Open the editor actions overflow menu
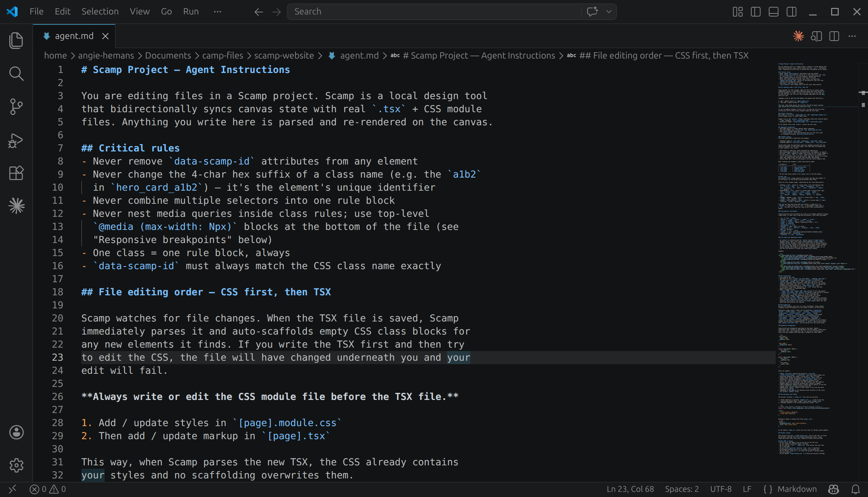This screenshot has width=868, height=497. tap(852, 36)
